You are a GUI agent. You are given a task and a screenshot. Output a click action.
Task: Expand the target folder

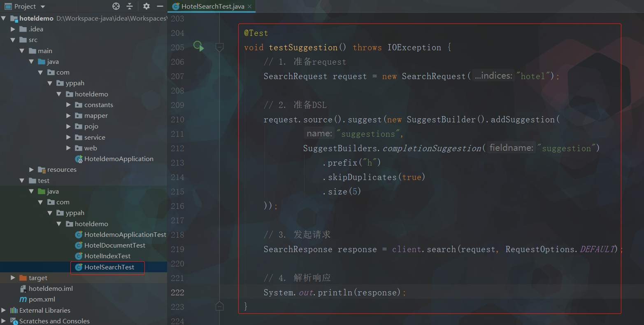pos(13,278)
